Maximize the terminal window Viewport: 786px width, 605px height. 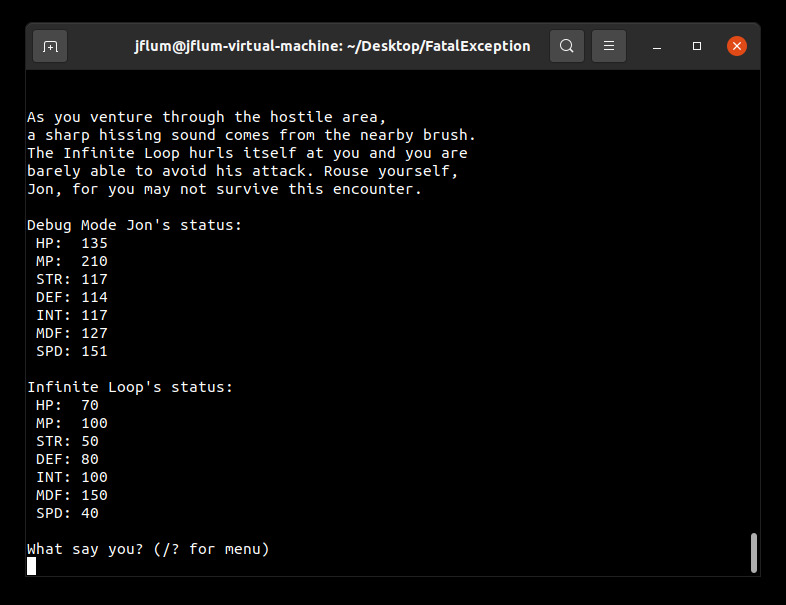pos(697,46)
